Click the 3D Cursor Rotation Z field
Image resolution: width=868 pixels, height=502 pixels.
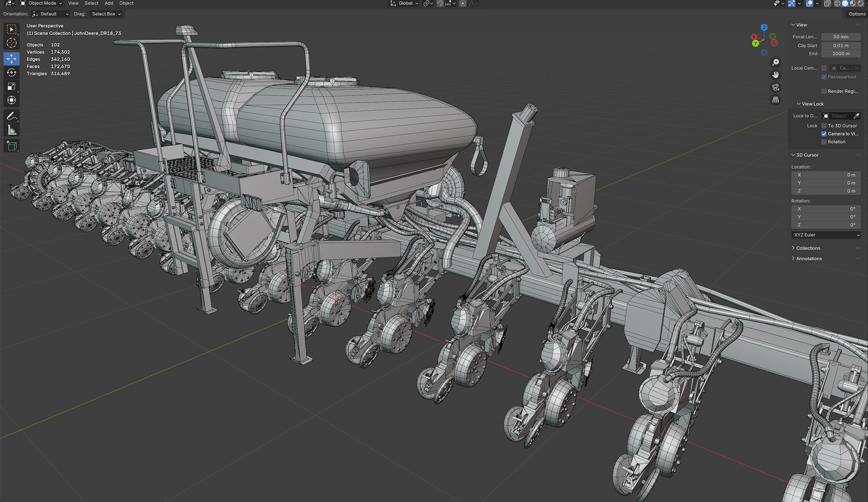click(x=826, y=225)
